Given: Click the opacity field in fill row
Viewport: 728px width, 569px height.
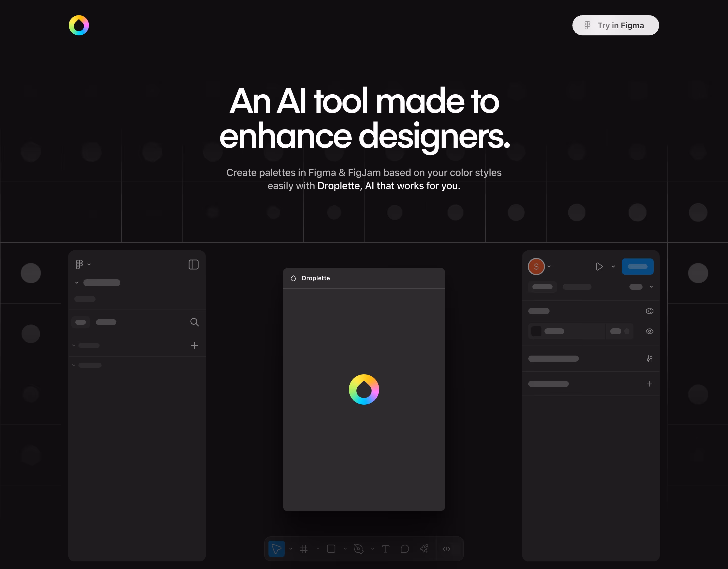Looking at the screenshot, I should [x=619, y=332].
